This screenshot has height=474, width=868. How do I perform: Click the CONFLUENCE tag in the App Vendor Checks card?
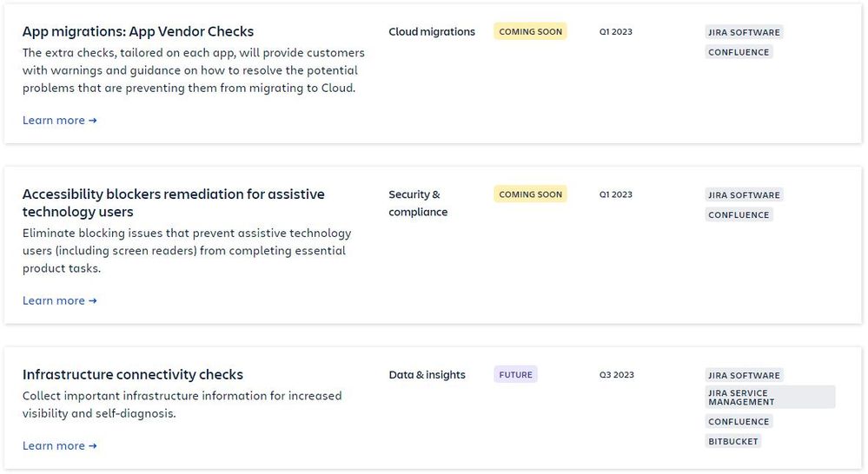739,52
